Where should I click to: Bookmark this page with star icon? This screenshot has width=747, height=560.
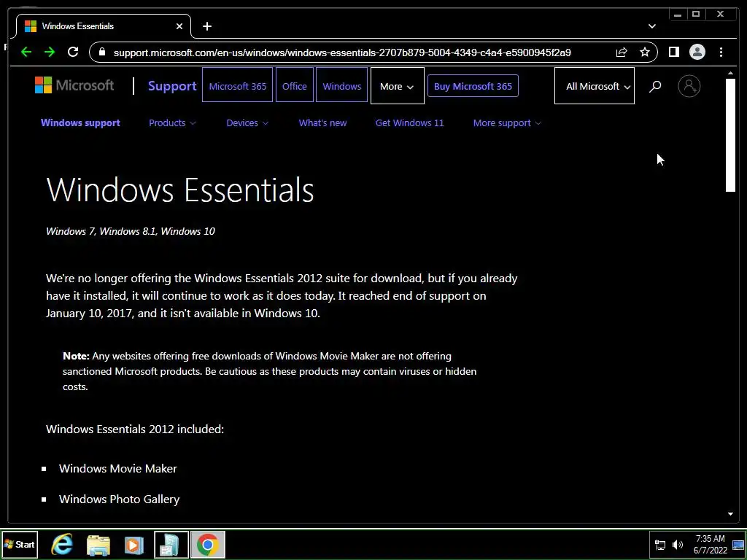click(645, 52)
